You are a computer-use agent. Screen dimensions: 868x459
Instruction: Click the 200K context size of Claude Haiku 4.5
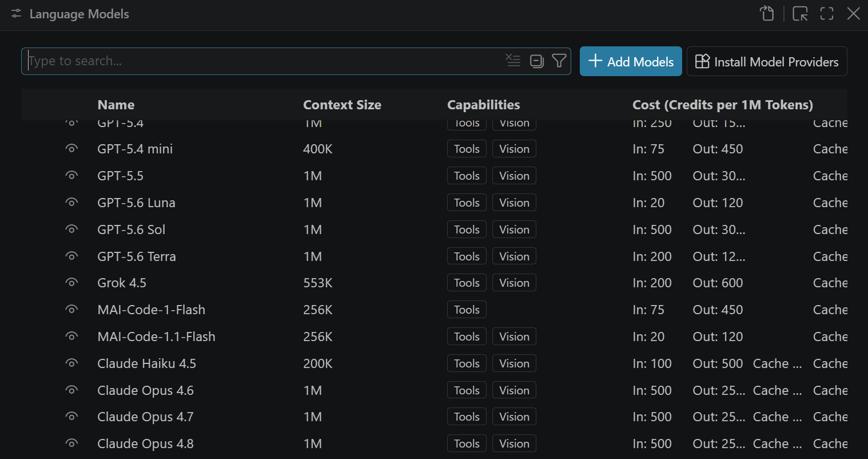pyautogui.click(x=318, y=363)
